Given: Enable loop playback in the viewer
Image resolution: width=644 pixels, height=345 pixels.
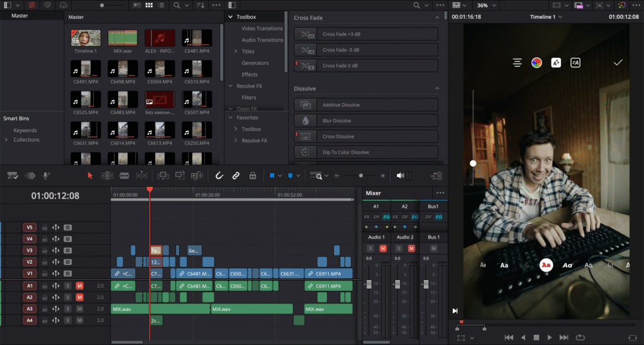Looking at the screenshot, I should click(579, 337).
